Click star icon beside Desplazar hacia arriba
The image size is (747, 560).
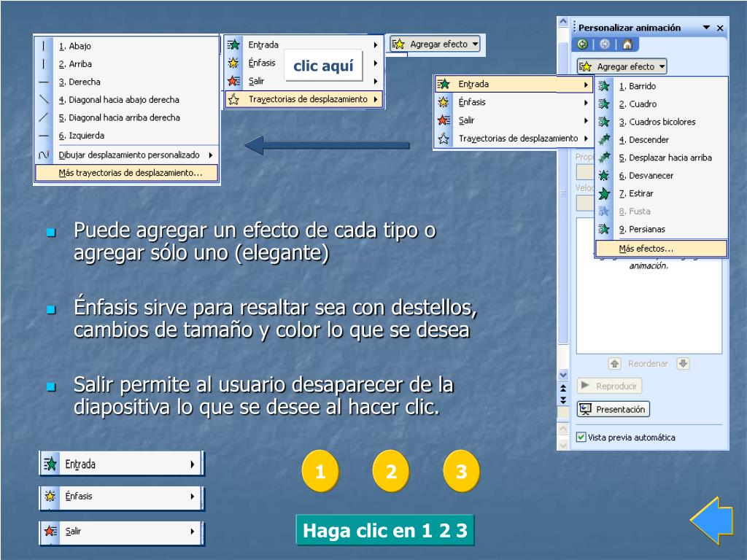604,157
